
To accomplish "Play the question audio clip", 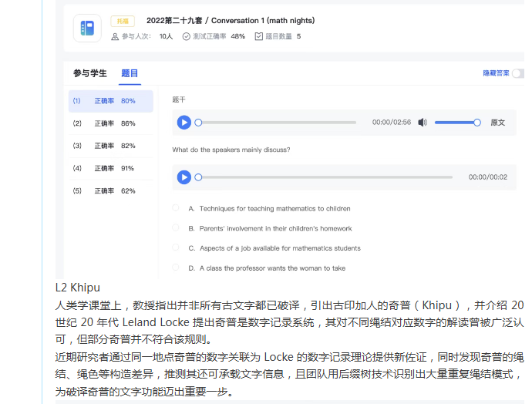I will tap(184, 177).
